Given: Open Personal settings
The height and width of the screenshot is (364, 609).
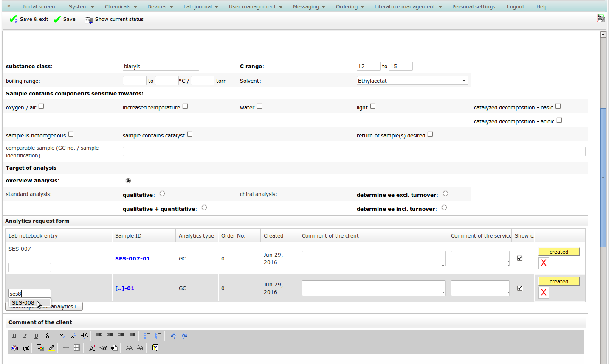Looking at the screenshot, I should click(474, 7).
